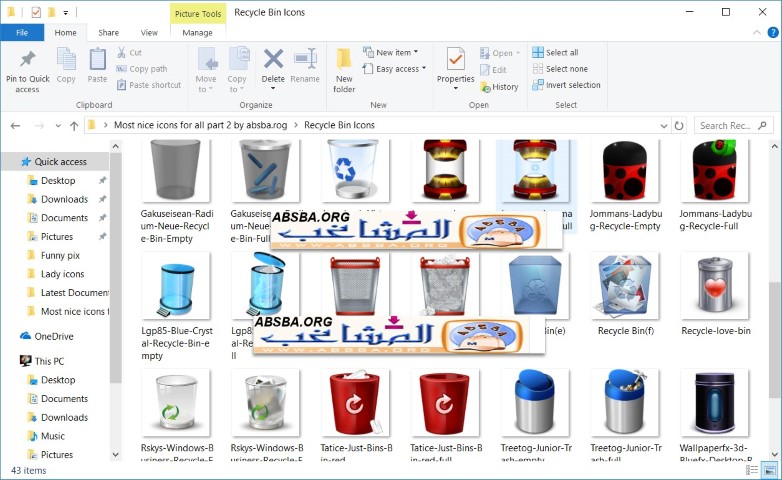Click Paste shortcut in the ribbon
The width and height of the screenshot is (782, 480).
(x=149, y=85)
